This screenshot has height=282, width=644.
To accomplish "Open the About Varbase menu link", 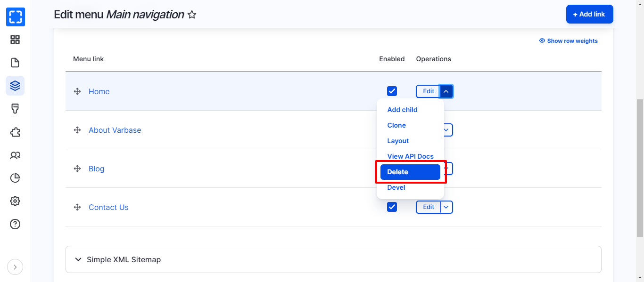I will point(115,130).
